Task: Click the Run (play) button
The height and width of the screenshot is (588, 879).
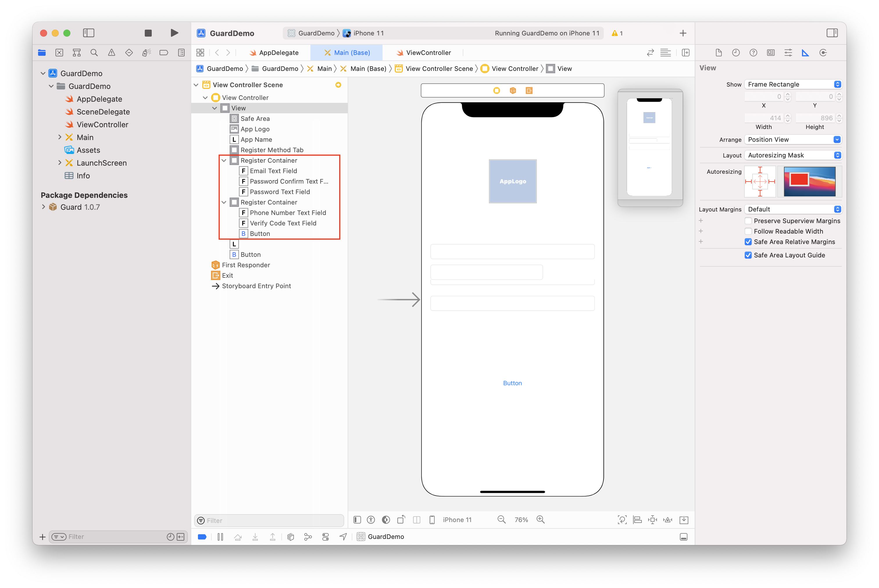Action: click(x=174, y=33)
